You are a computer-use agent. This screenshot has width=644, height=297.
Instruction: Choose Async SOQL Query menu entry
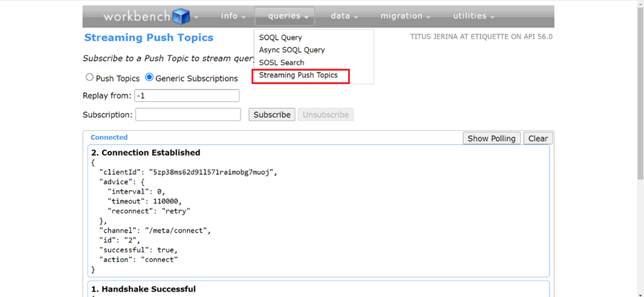coord(292,50)
